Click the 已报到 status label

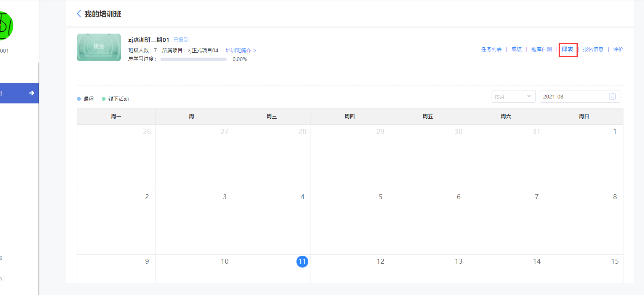click(x=181, y=40)
